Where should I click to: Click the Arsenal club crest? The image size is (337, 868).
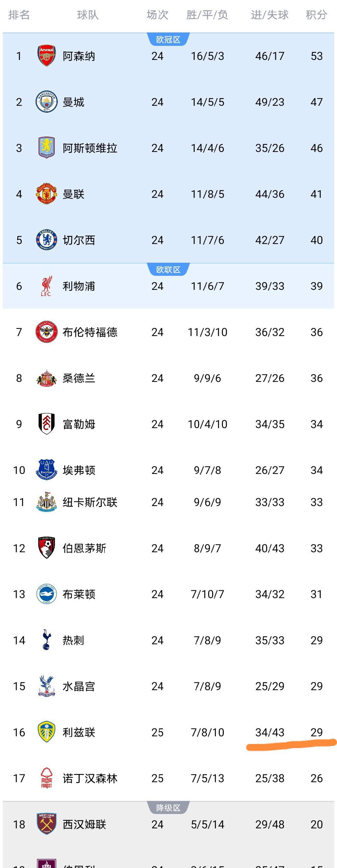(x=46, y=56)
